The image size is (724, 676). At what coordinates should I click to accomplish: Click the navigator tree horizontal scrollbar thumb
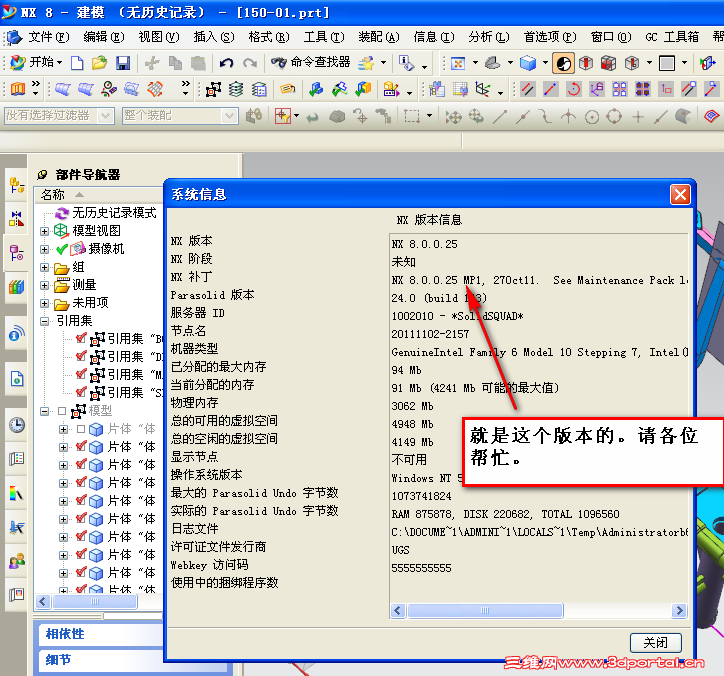click(95, 601)
